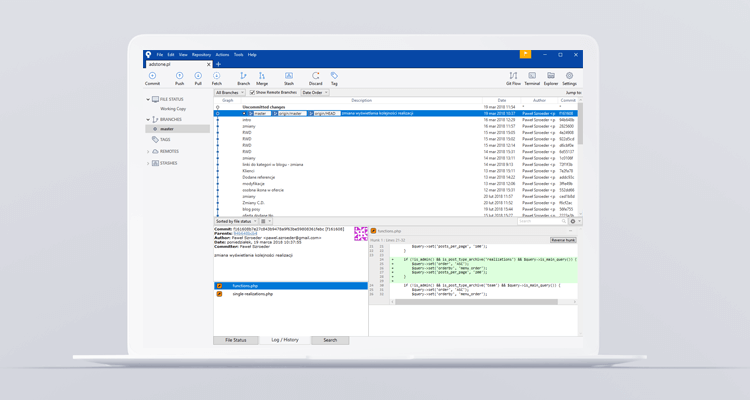
Task: Select the commit 'osobna ikona w ofercie'
Action: [396, 190]
